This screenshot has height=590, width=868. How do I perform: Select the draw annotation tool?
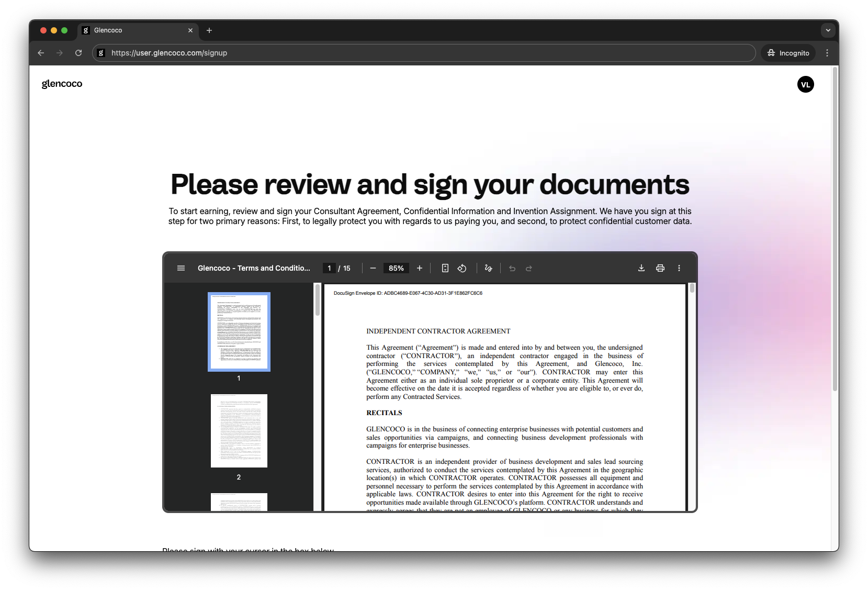489,268
